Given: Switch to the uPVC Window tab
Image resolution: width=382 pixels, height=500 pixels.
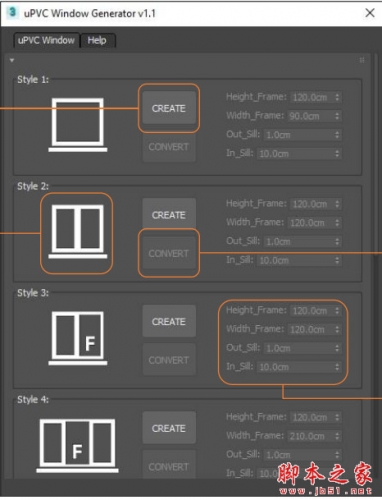Looking at the screenshot, I should click(46, 40).
